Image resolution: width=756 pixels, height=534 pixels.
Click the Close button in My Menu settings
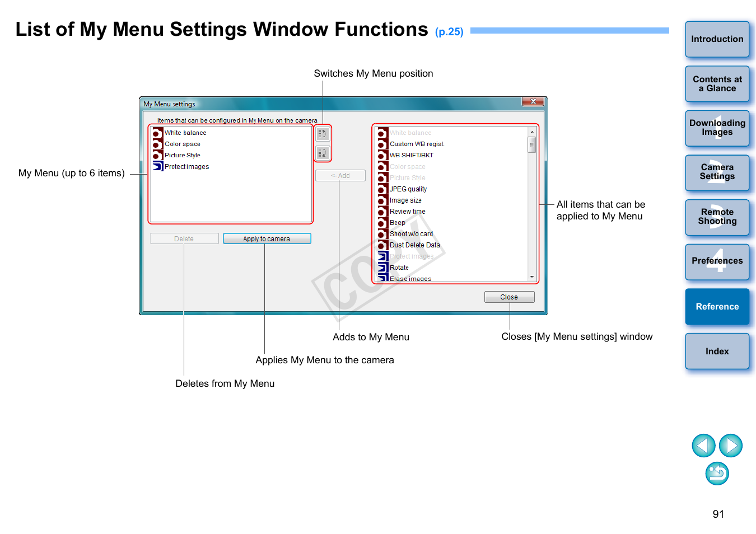[x=509, y=297]
